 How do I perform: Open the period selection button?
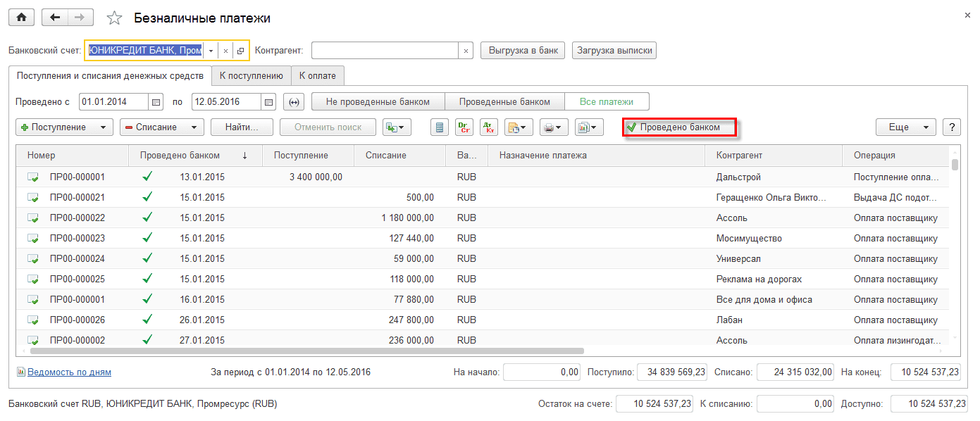[x=294, y=102]
